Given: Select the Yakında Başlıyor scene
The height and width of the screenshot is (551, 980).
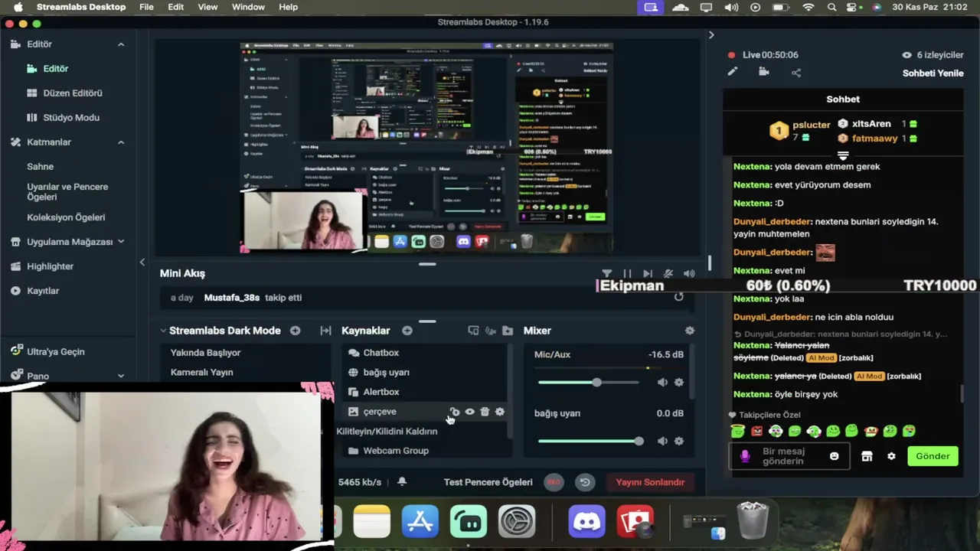Looking at the screenshot, I should [x=205, y=353].
